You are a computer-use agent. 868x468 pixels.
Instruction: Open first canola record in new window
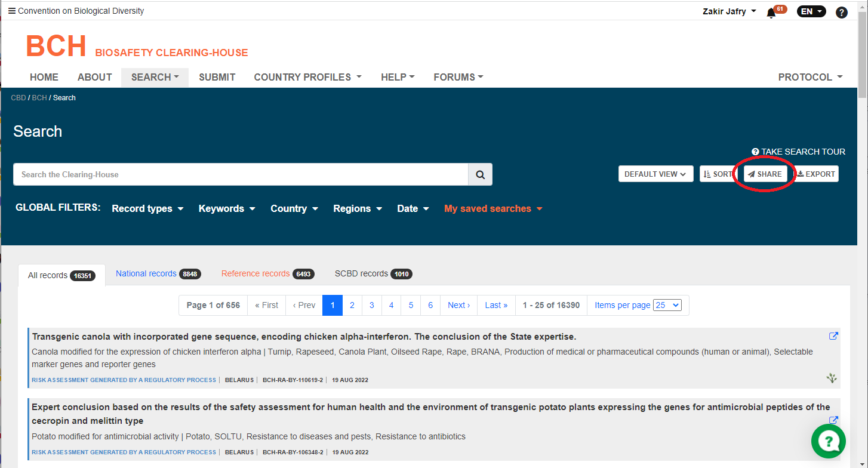point(833,336)
